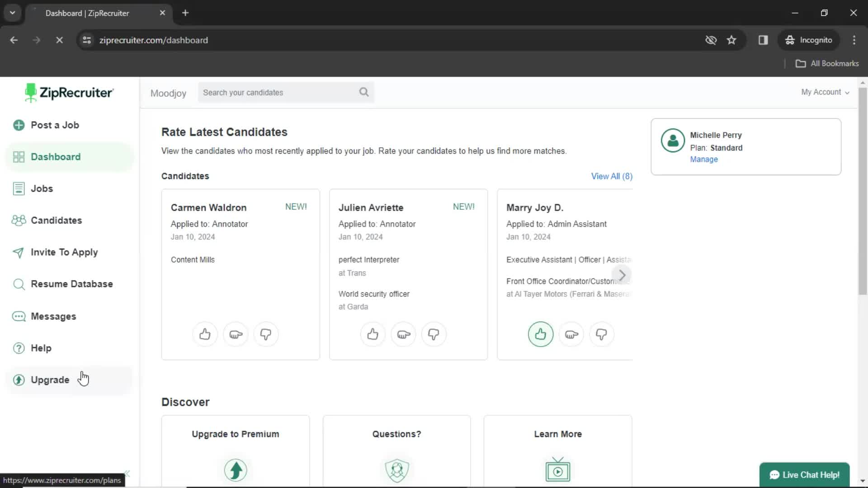Click the Candidates people icon
The width and height of the screenshot is (868, 488).
(x=18, y=220)
